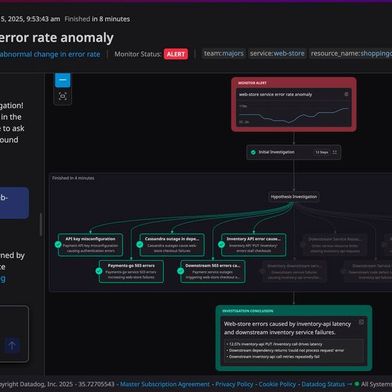The image size is (392, 392).
Task: Select the dimmed Inventory Downstream hypothesis card
Action: (294, 271)
